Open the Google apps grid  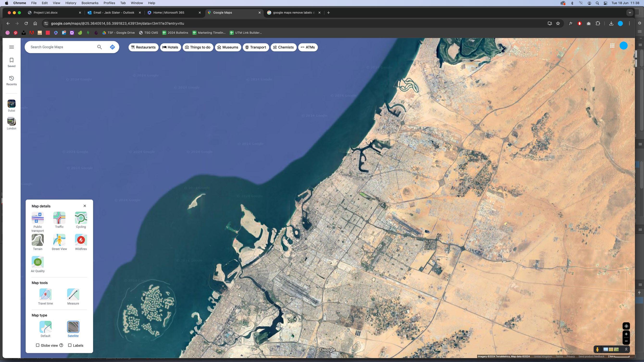click(x=612, y=46)
